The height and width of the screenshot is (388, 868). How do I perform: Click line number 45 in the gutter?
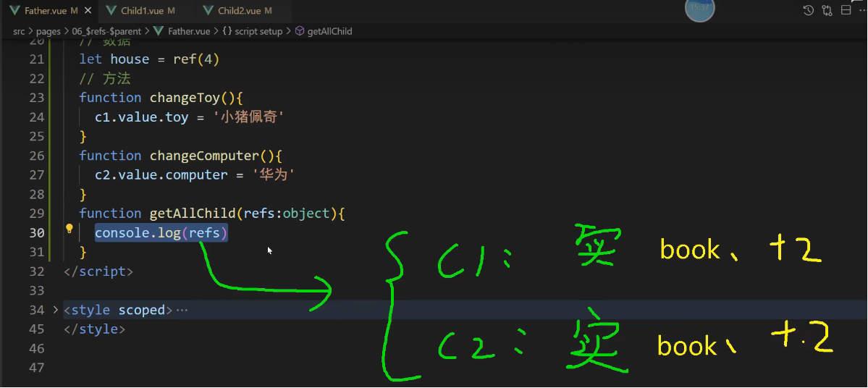[36, 329]
